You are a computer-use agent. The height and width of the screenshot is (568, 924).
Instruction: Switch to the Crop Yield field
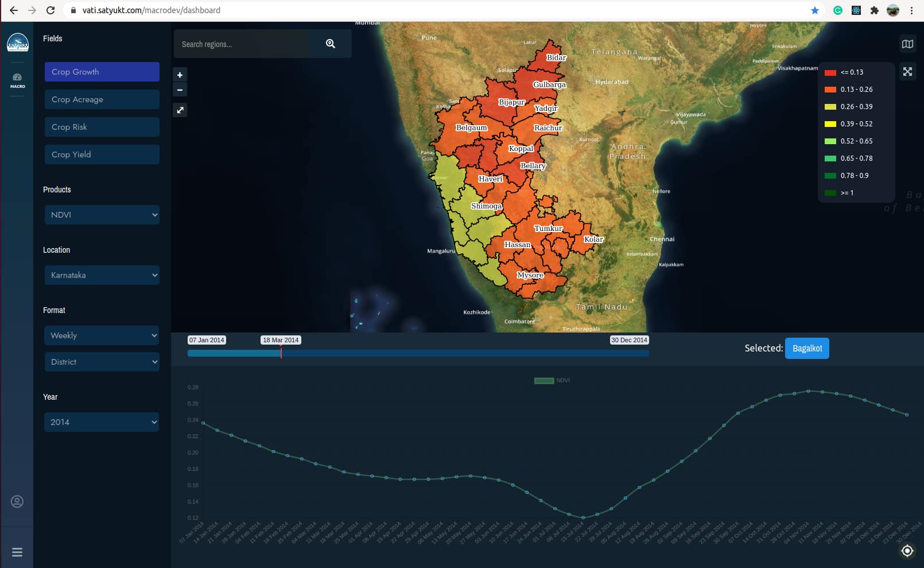click(102, 154)
